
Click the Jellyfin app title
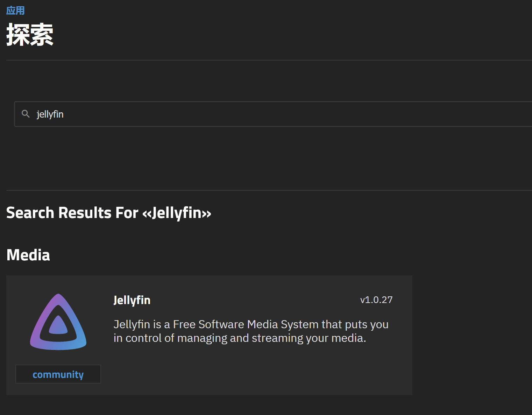pyautogui.click(x=132, y=300)
